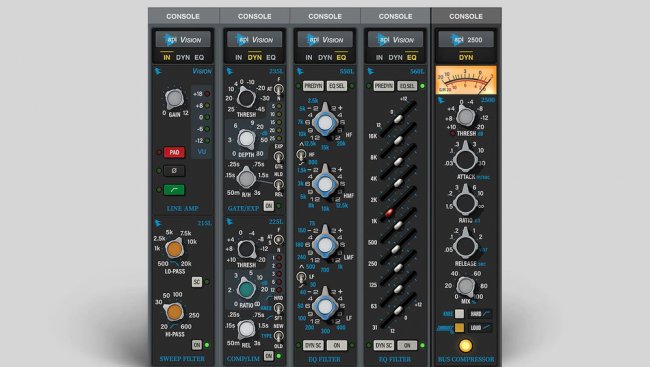The height and width of the screenshot is (367, 650).
Task: Click the gain reduction VU meter
Action: [466, 80]
